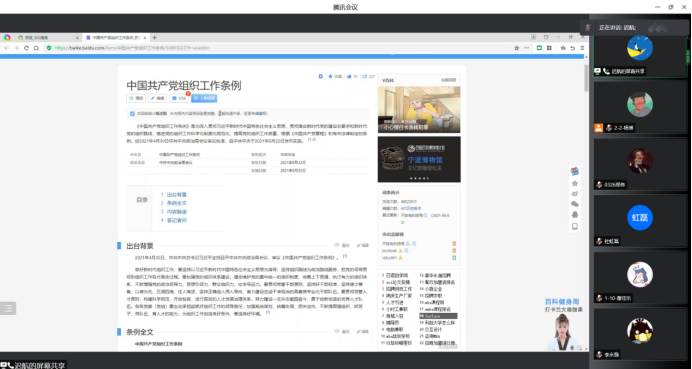Open the apps grid icon in the browser toolbar

tap(549, 48)
